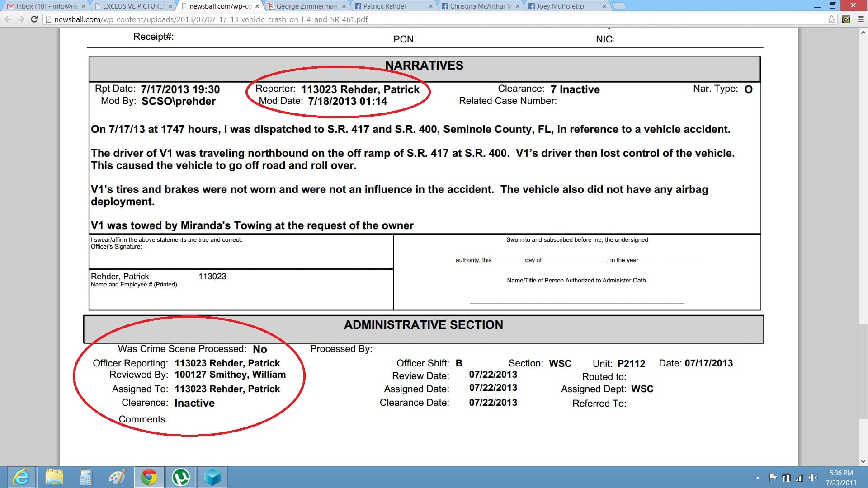The height and width of the screenshot is (488, 868).
Task: Open the Calculator from the taskbar
Action: [85, 477]
